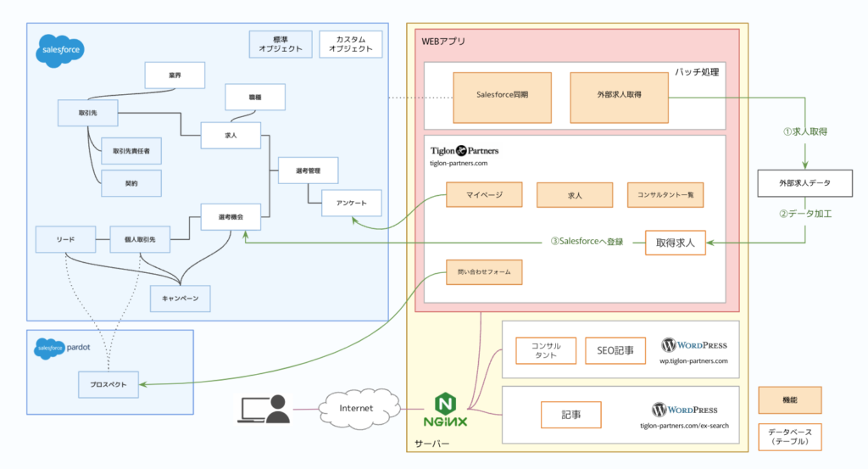This screenshot has width=868, height=469.
Task: Select the 選考管理 object box
Action: click(309, 170)
